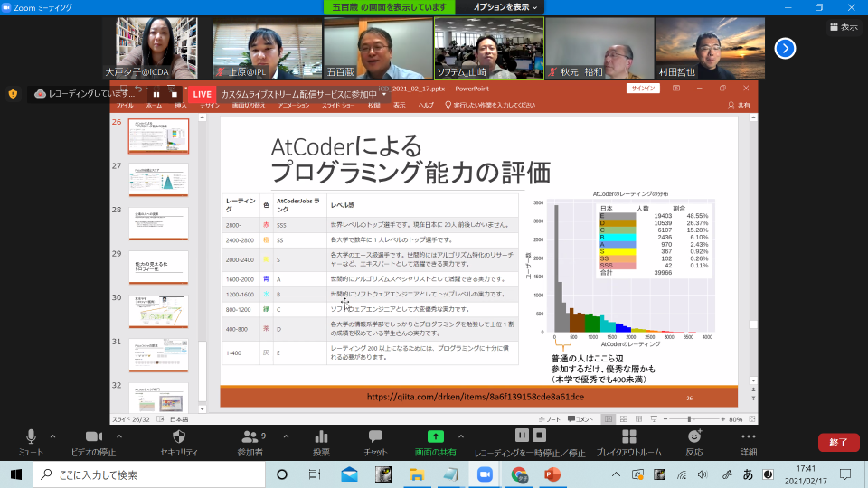
Task: Open PowerPoint from the taskbar
Action: tap(552, 474)
